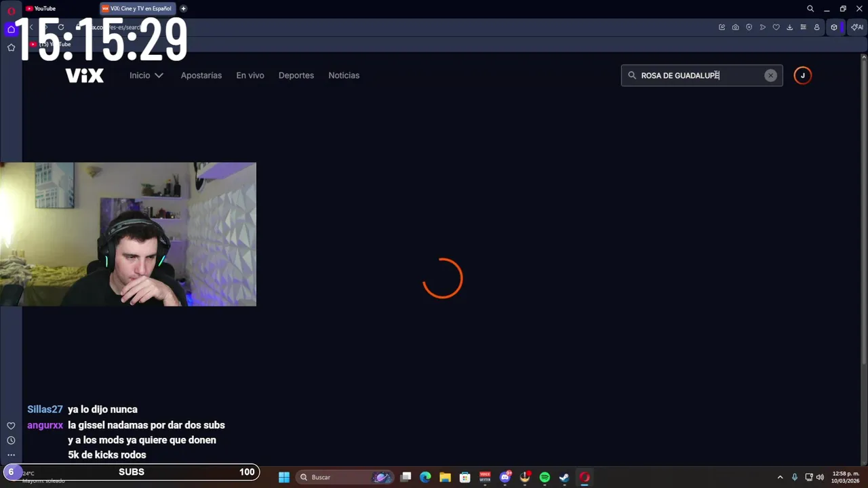
Task: Open Microsoft Store from taskbar
Action: pyautogui.click(x=465, y=477)
